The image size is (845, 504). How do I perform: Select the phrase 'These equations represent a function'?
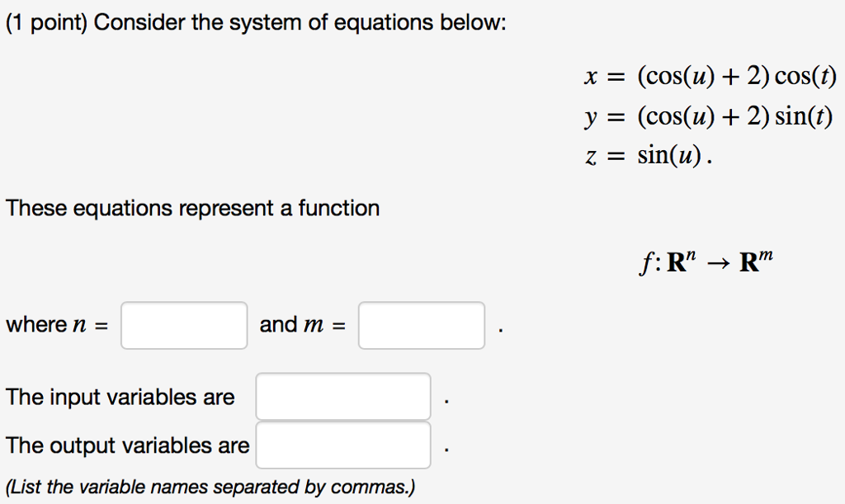191,208
